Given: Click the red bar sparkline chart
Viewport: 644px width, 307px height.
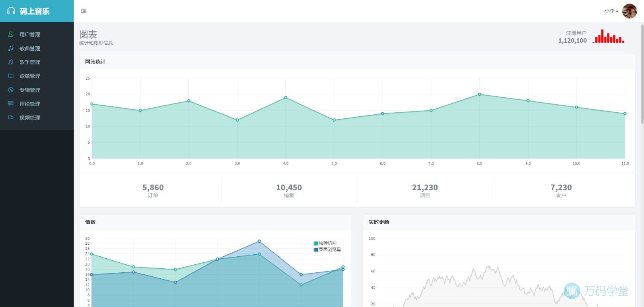Looking at the screenshot, I should pos(609,36).
